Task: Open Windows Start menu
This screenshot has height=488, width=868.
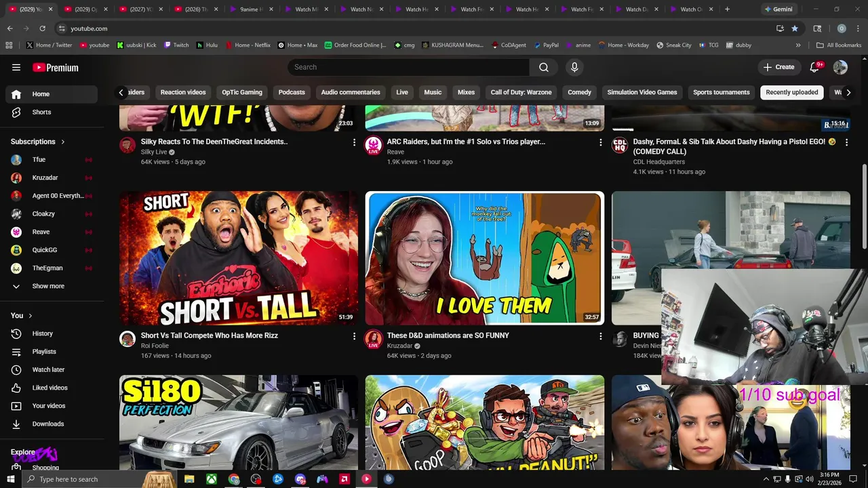Action: pos(10,479)
